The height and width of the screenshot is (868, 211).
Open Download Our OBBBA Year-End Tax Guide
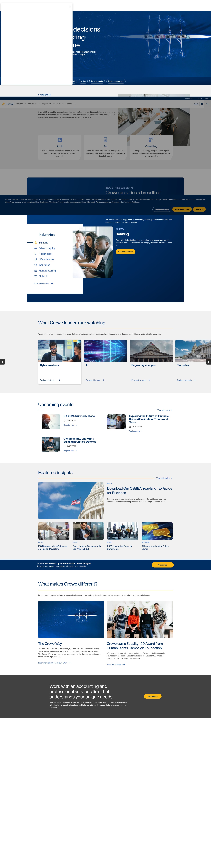point(140,491)
